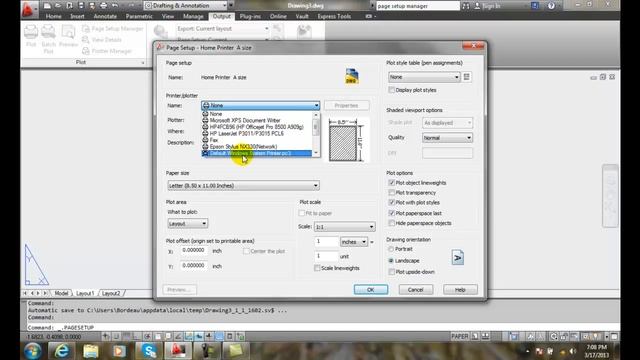Open the Paper size dropdown
Viewport: 640px width, 360px height.
243,186
